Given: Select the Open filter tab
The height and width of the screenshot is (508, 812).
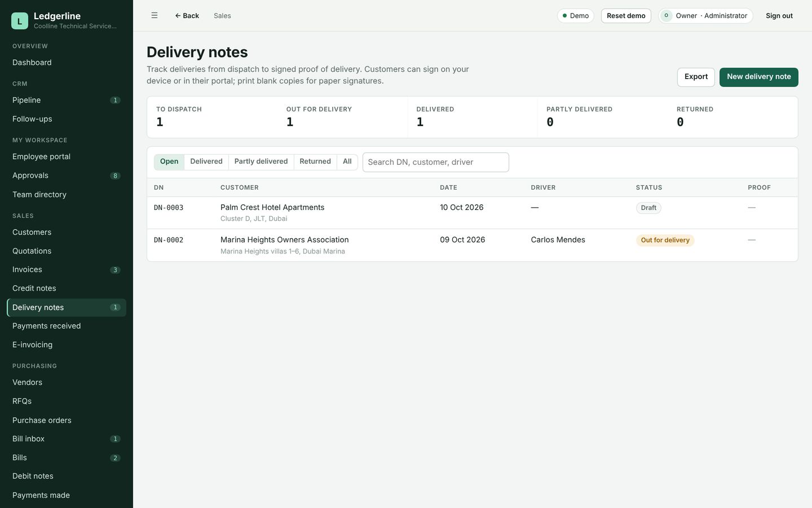Looking at the screenshot, I should [x=169, y=162].
